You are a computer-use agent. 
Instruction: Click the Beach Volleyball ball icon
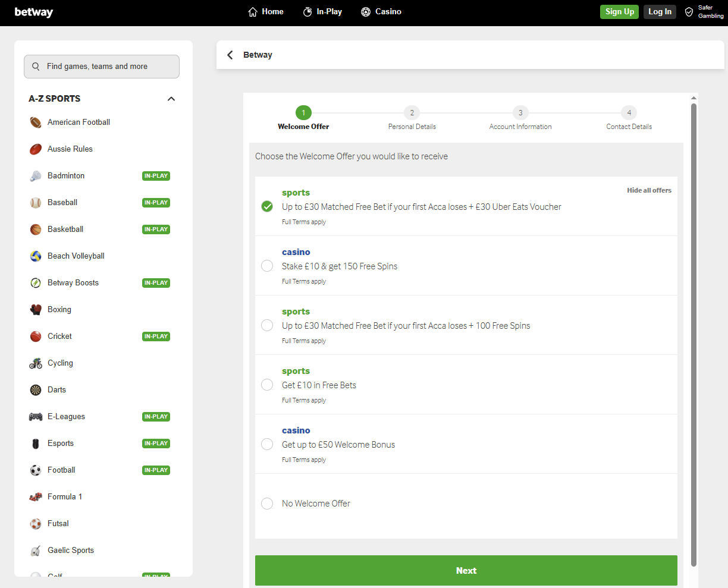36,256
